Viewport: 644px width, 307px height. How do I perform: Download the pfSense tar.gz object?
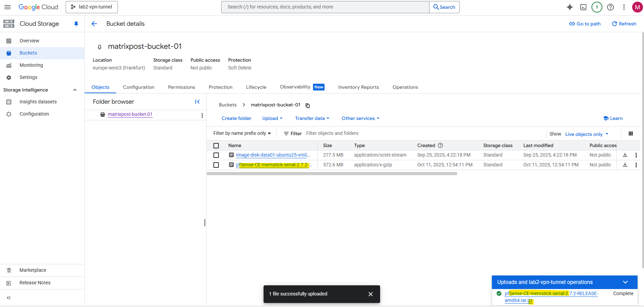pyautogui.click(x=625, y=165)
